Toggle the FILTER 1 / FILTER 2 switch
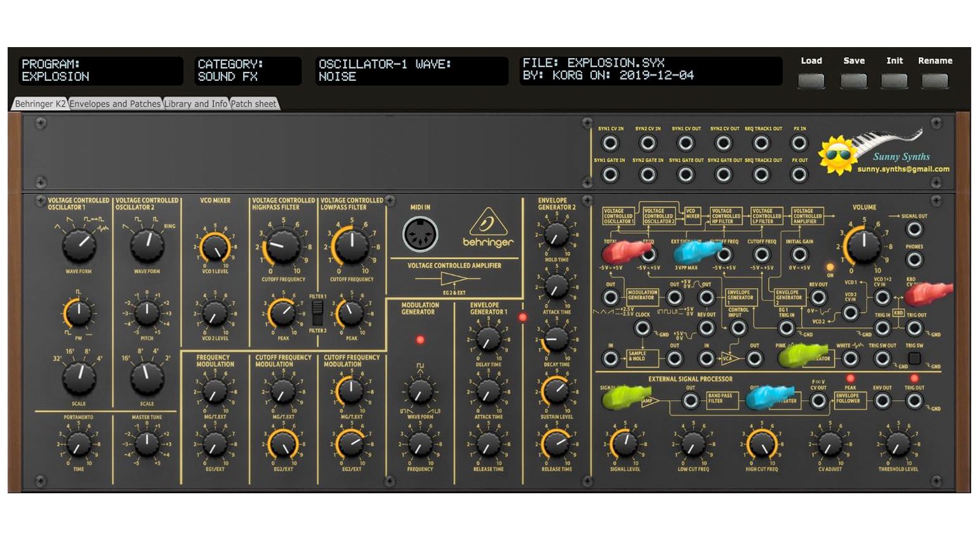Image resolution: width=980 pixels, height=541 pixels. [x=318, y=313]
